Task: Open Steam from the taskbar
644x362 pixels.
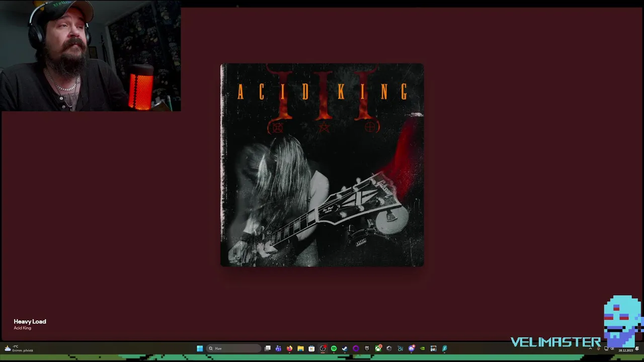Action: pos(345,348)
